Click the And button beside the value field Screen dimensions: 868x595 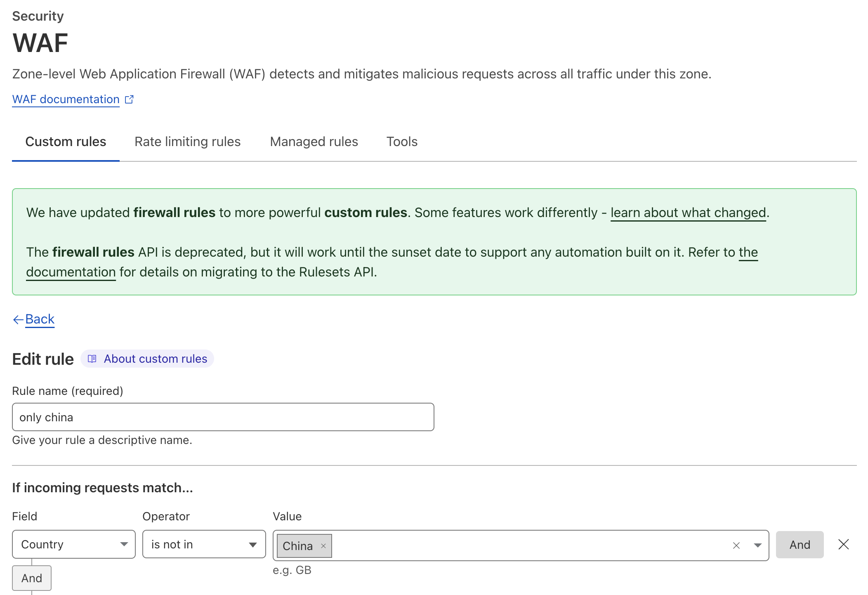(800, 545)
